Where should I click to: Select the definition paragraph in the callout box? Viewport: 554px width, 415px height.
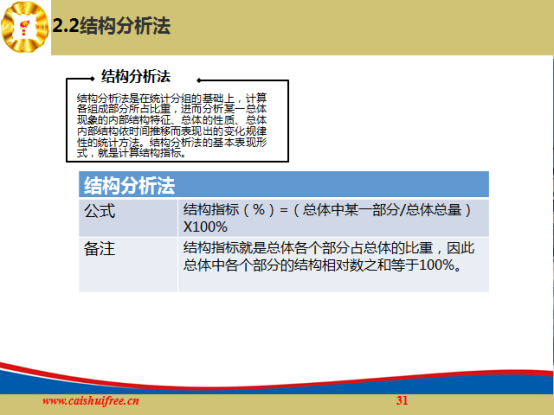point(172,125)
